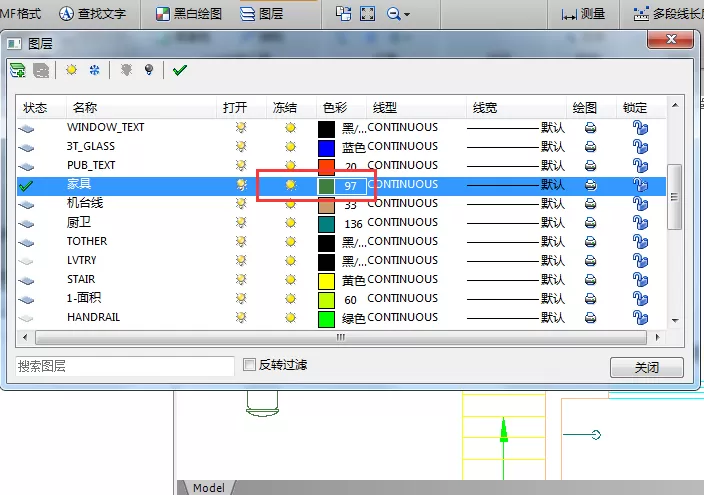Click tan color swatch of 机台线 layer
The width and height of the screenshot is (704, 495).
326,205
